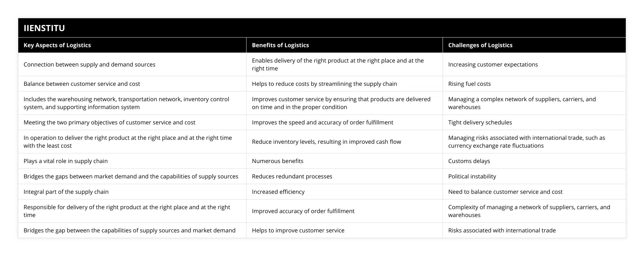Click the Helps to improve customer service cell
644x256 pixels.
[298, 230]
